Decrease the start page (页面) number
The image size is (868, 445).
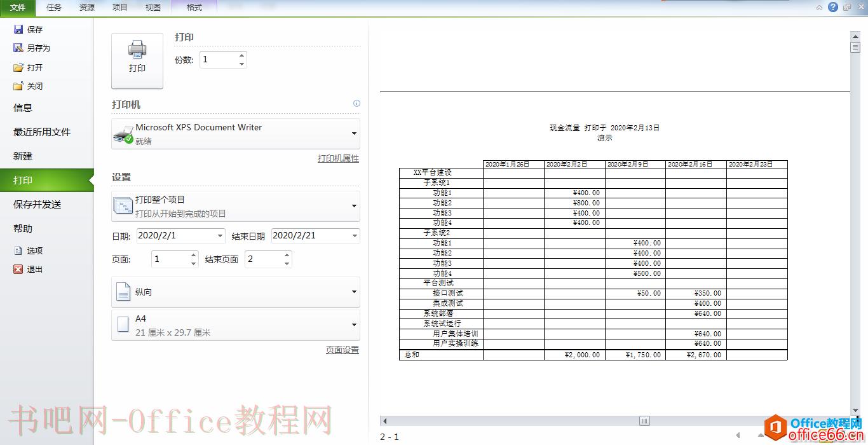coord(193,263)
